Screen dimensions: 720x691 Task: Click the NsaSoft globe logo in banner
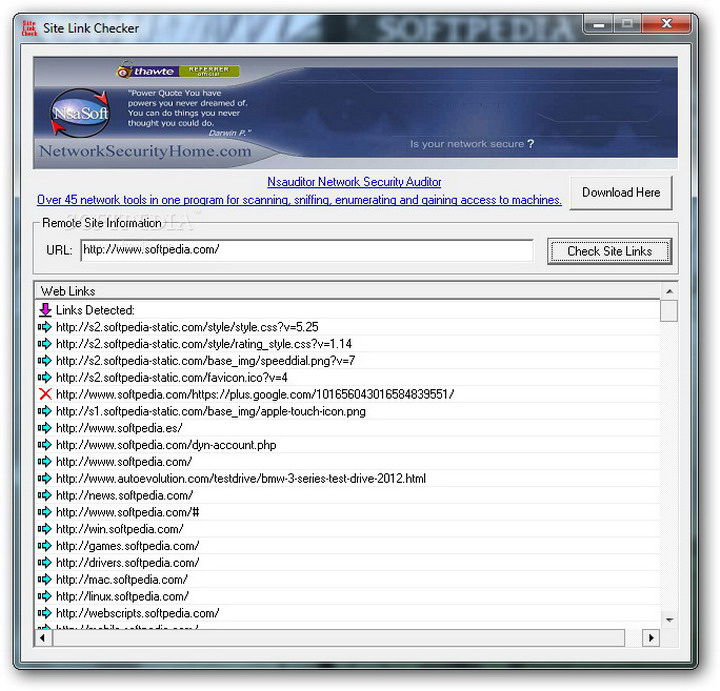80,114
